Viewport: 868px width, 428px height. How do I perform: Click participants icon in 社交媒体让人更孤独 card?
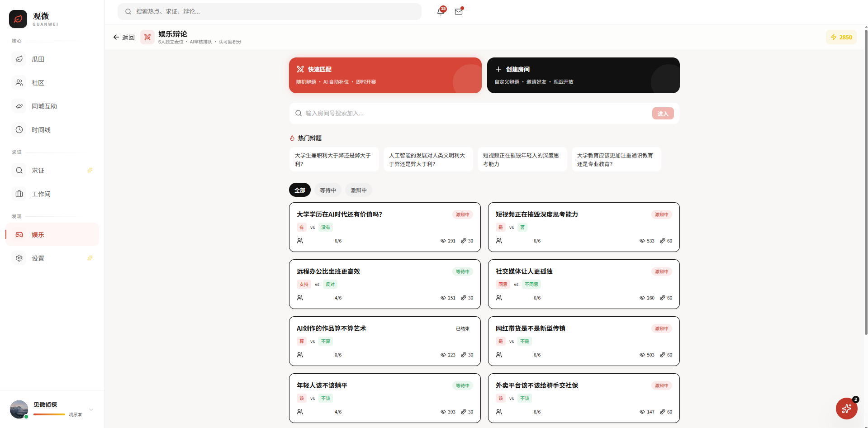click(499, 298)
